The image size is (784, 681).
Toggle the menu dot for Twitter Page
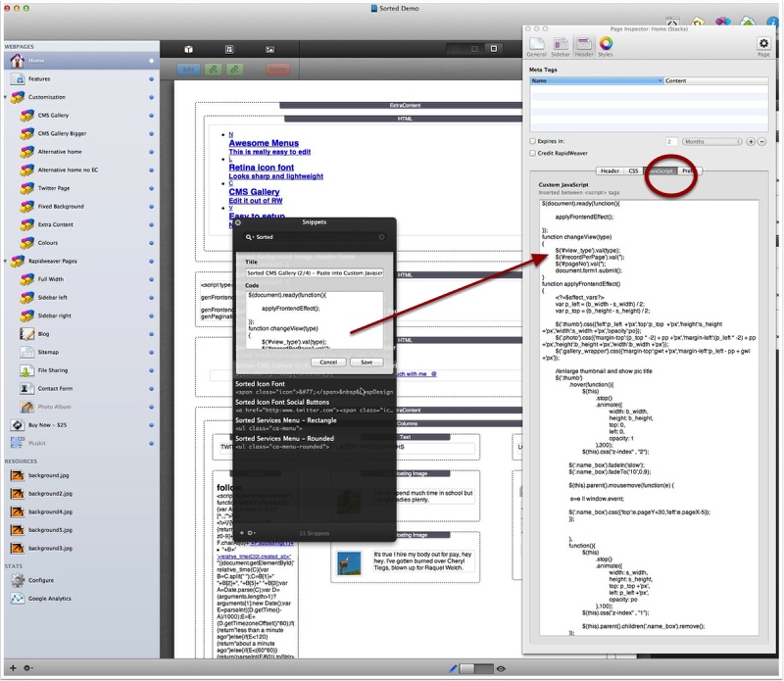tap(151, 188)
